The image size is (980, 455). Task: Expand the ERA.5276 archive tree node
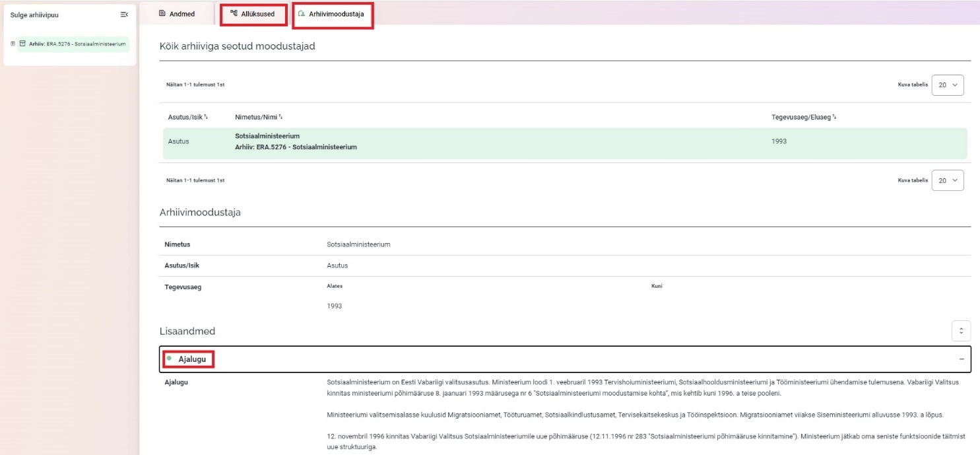pyautogui.click(x=13, y=44)
